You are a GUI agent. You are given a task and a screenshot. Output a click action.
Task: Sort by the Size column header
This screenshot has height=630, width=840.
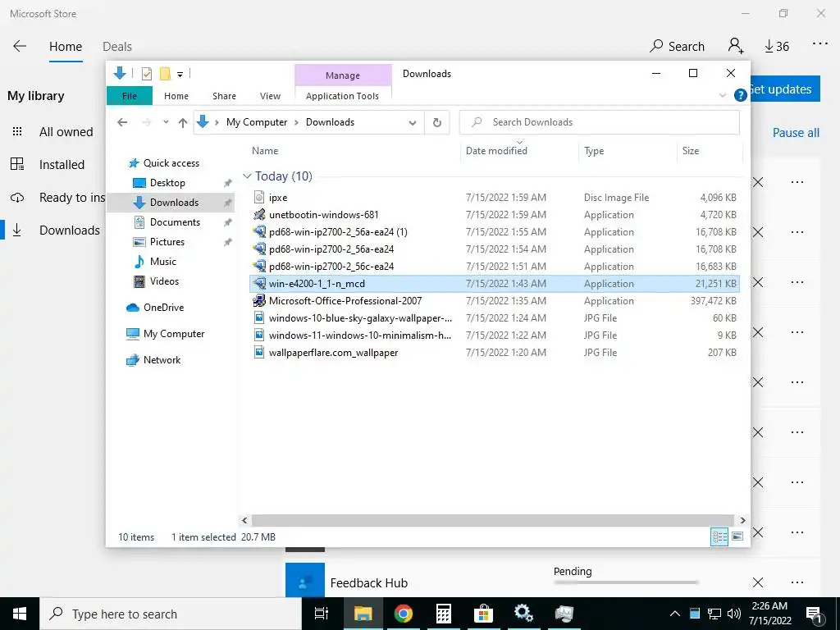coord(691,151)
